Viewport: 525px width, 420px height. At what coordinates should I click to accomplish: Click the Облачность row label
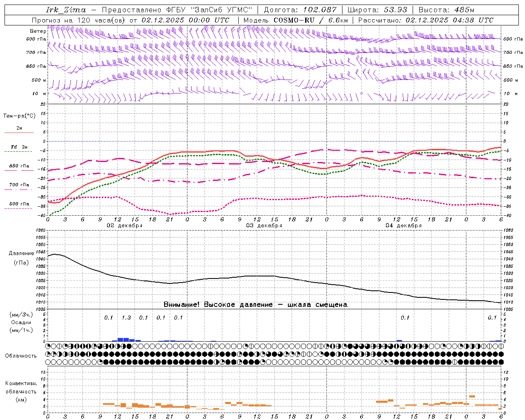21,356
